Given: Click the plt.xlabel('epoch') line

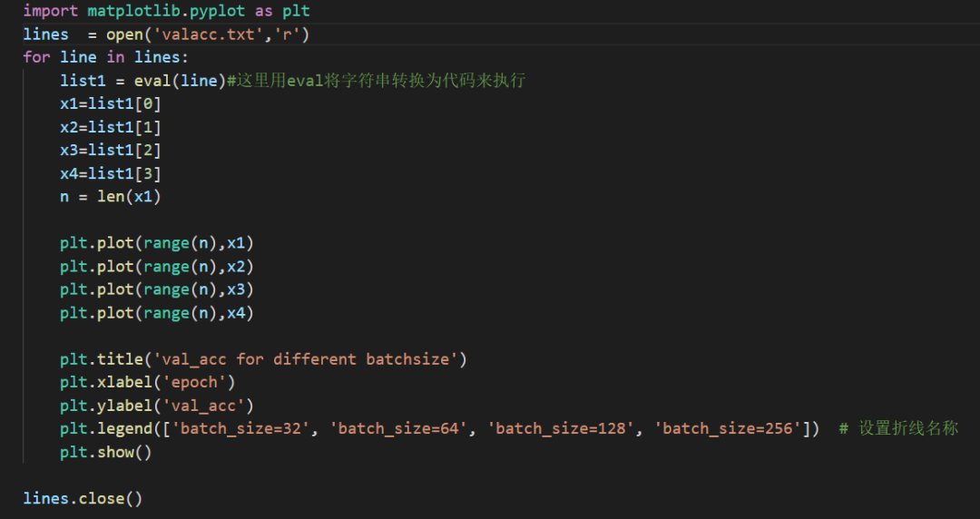Looking at the screenshot, I should click(x=148, y=382).
